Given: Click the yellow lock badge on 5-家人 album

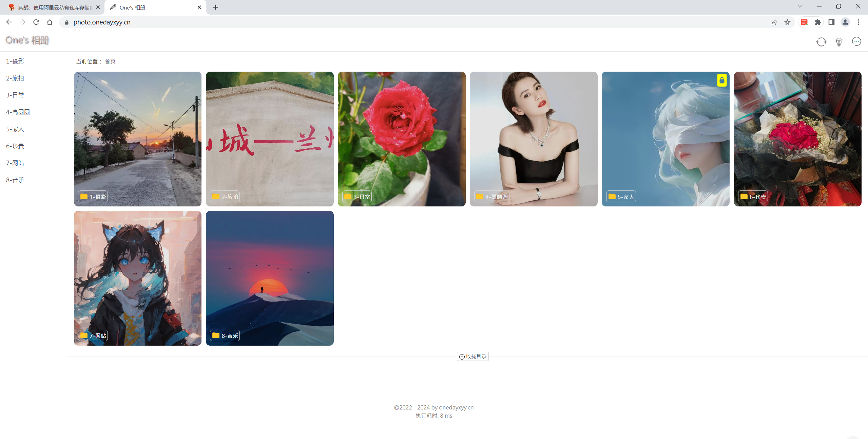Looking at the screenshot, I should tap(722, 80).
